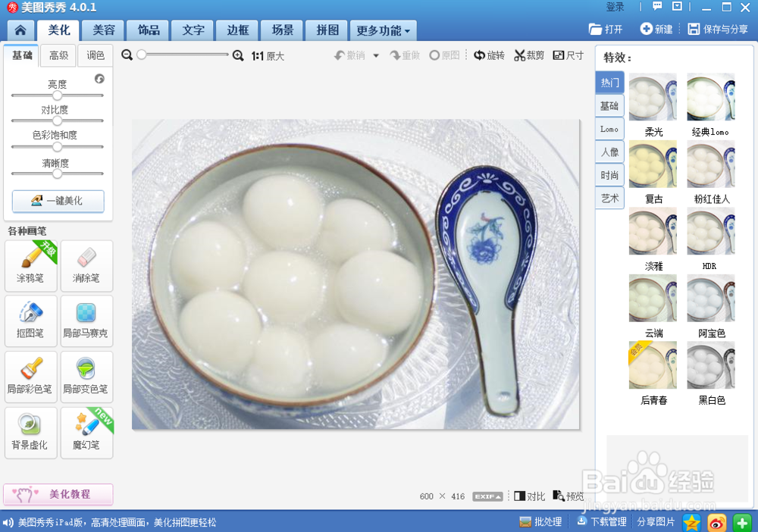Switch to the 场景 scene tab

282,30
